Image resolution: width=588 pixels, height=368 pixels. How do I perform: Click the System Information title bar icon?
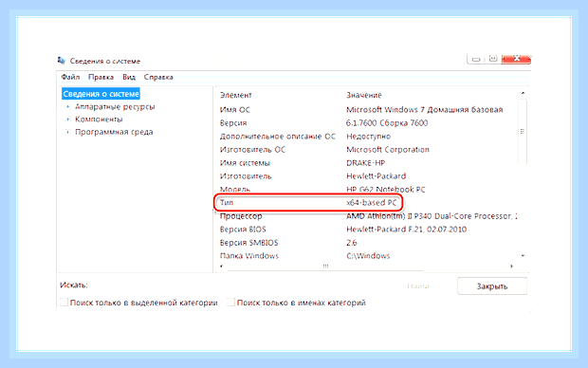(61, 61)
